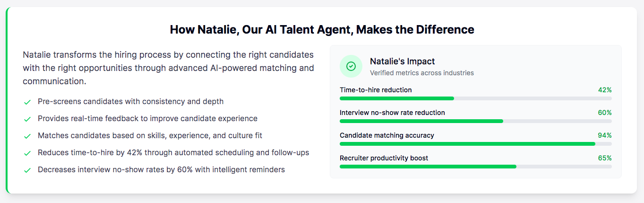Image resolution: width=644 pixels, height=203 pixels.
Task: Click the Natalie transforms the hiring process paragraph
Action: 168,68
